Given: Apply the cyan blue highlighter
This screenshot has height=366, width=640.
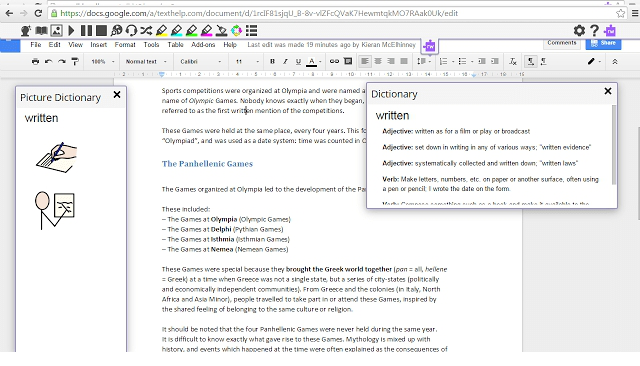Looking at the screenshot, I should pos(176,31).
